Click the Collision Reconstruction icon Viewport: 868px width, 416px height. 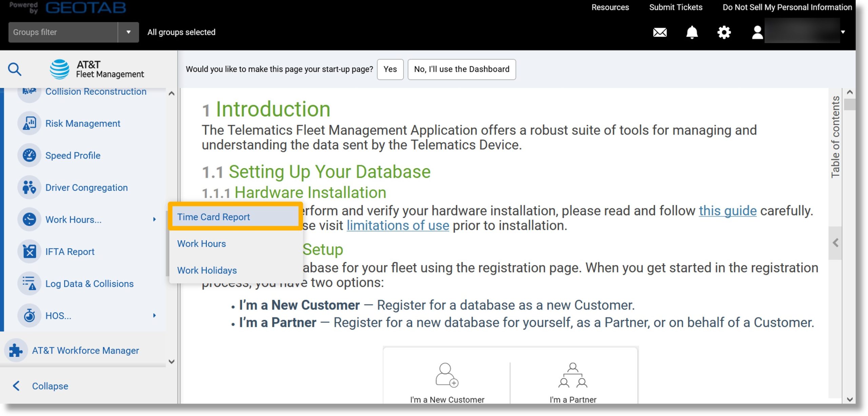(x=29, y=92)
